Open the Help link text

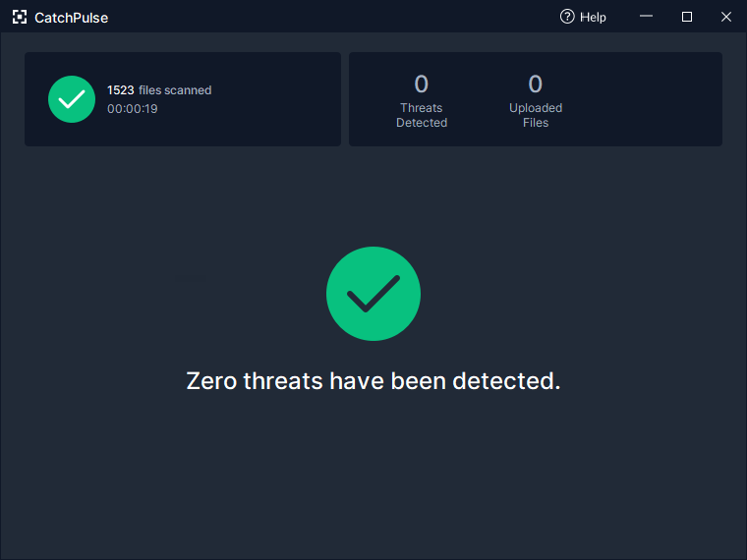[x=593, y=17]
